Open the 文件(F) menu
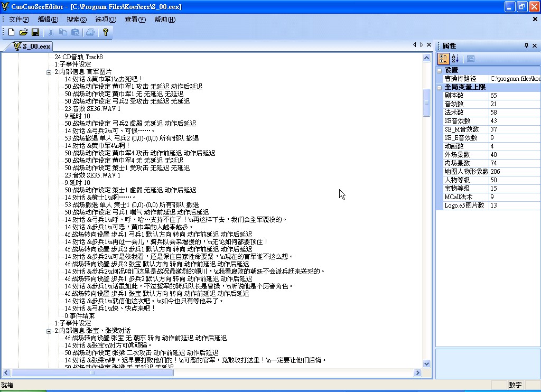The image size is (541, 392). (19, 20)
